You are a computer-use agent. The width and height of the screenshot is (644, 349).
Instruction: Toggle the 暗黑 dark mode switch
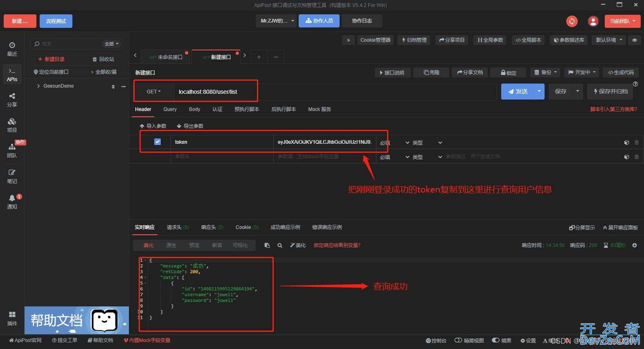coord(495,340)
